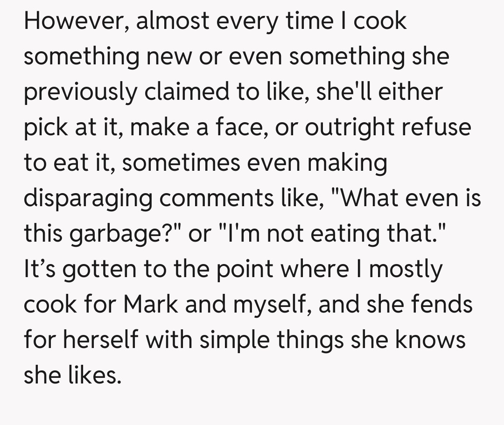
Task: Click on the word "refuse"
Action: click(438, 128)
